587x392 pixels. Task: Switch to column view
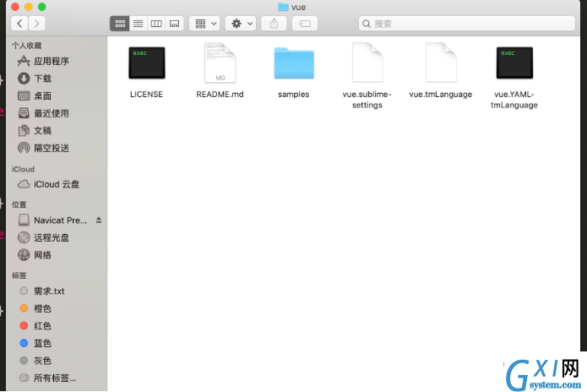pyautogui.click(x=156, y=24)
